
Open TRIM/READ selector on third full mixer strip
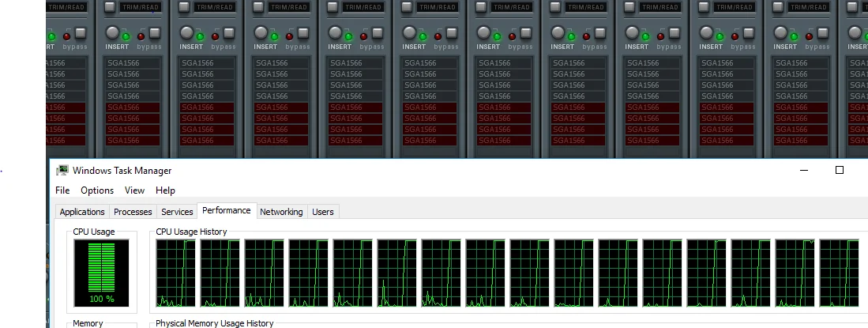(x=290, y=7)
